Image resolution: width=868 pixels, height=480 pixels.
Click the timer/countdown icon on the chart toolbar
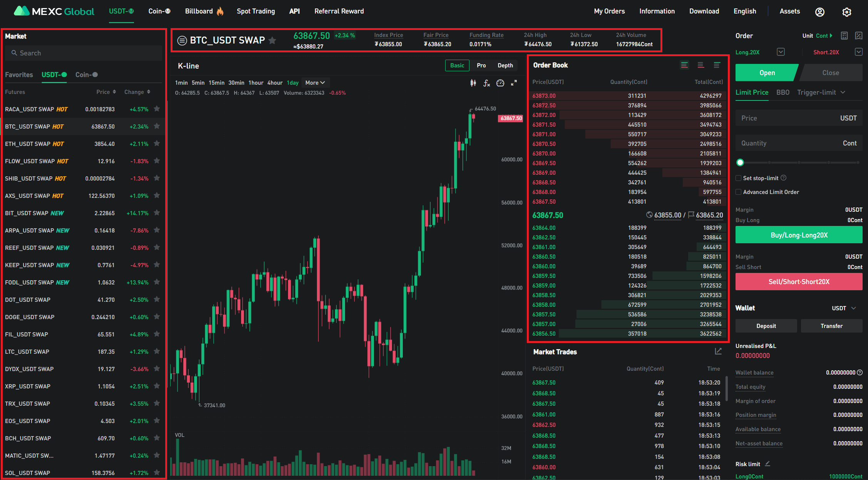pos(500,83)
